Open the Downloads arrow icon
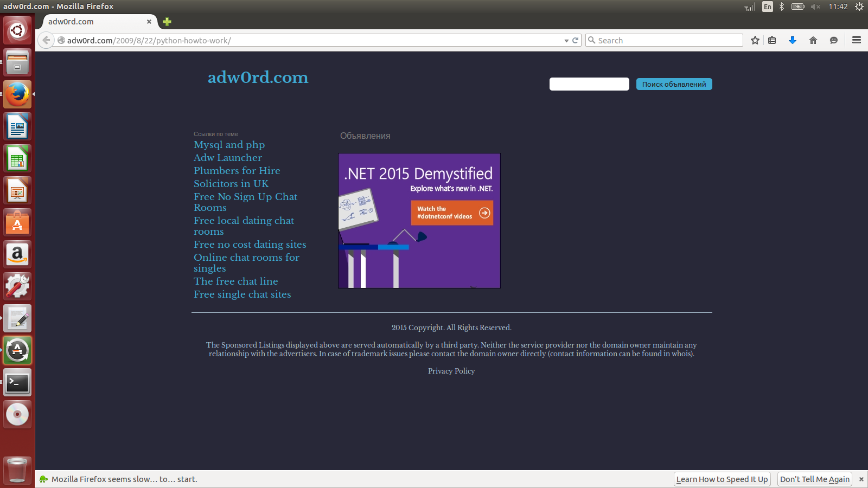868x488 pixels. [793, 40]
